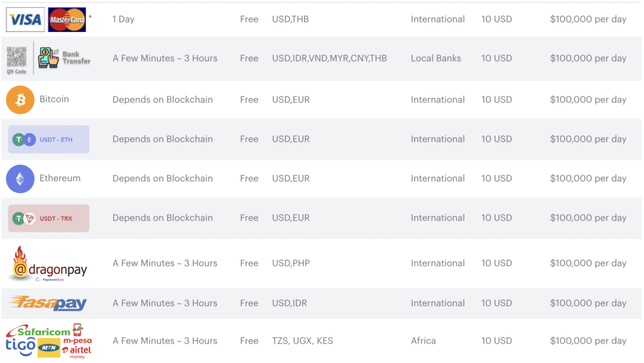644x363 pixels.
Task: Click the "Africa" region text
Action: point(423,341)
